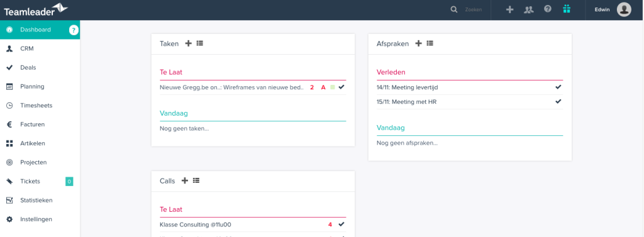Screen dimensions: 644x237
Task: Mark Klasse Consulting call as done
Action: coord(341,224)
